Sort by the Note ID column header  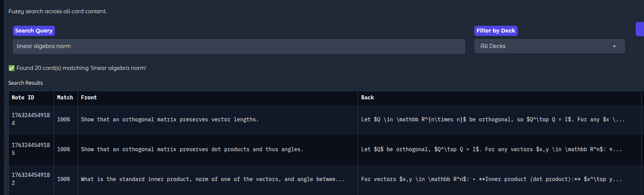(23, 97)
